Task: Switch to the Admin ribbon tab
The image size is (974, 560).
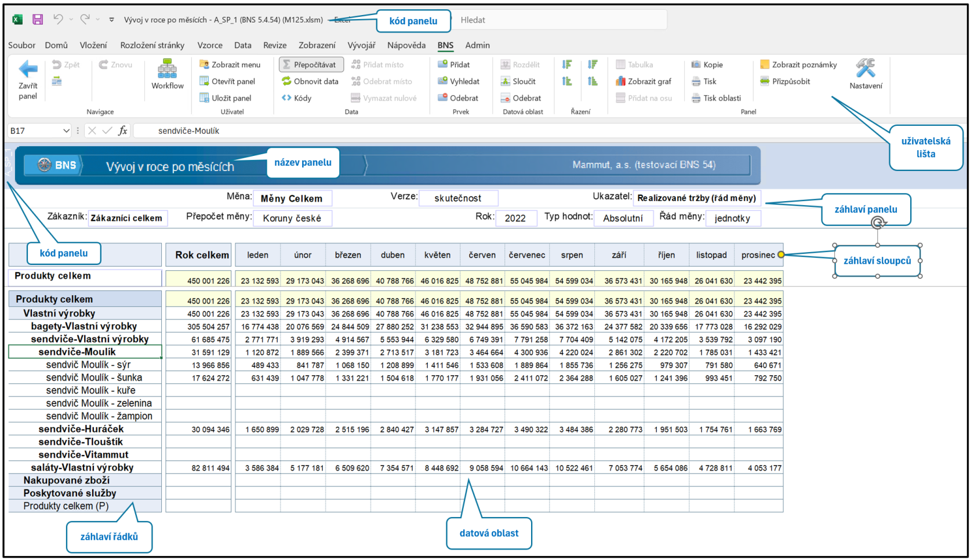Action: (477, 45)
